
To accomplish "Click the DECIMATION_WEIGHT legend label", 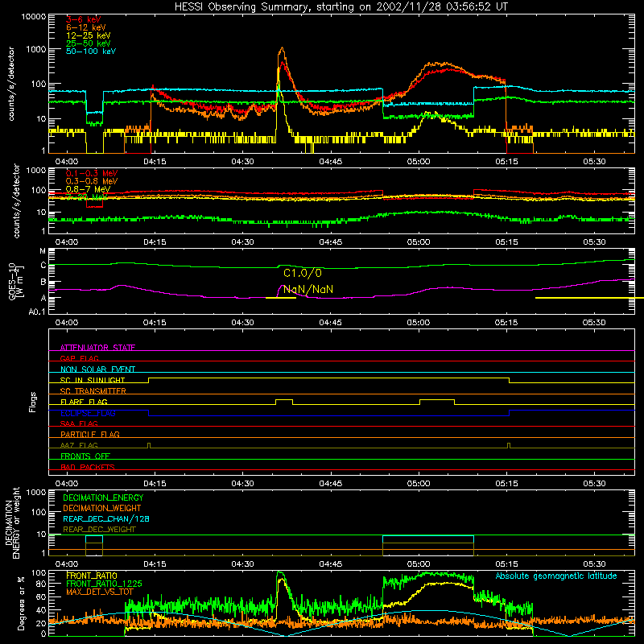I will pyautogui.click(x=102, y=508).
